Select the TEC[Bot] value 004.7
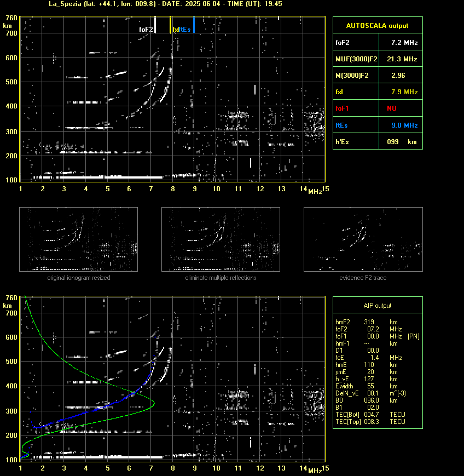The height and width of the screenshot is (476, 464). point(372,415)
